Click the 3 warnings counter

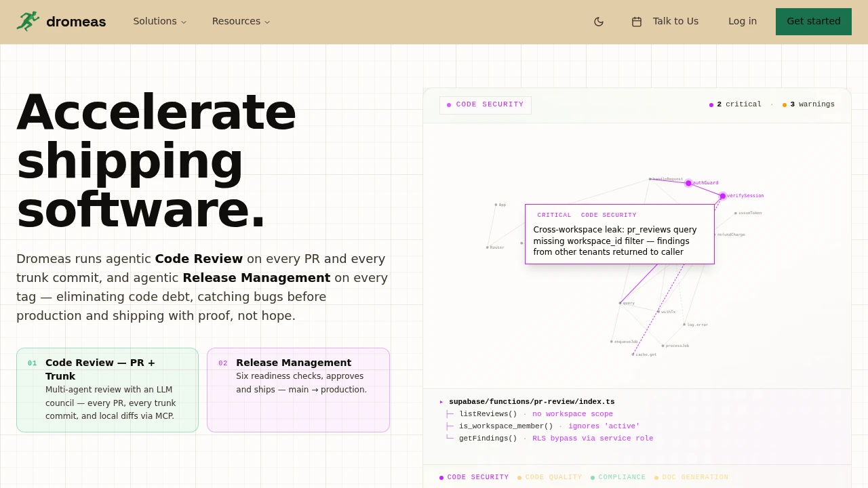(x=808, y=104)
